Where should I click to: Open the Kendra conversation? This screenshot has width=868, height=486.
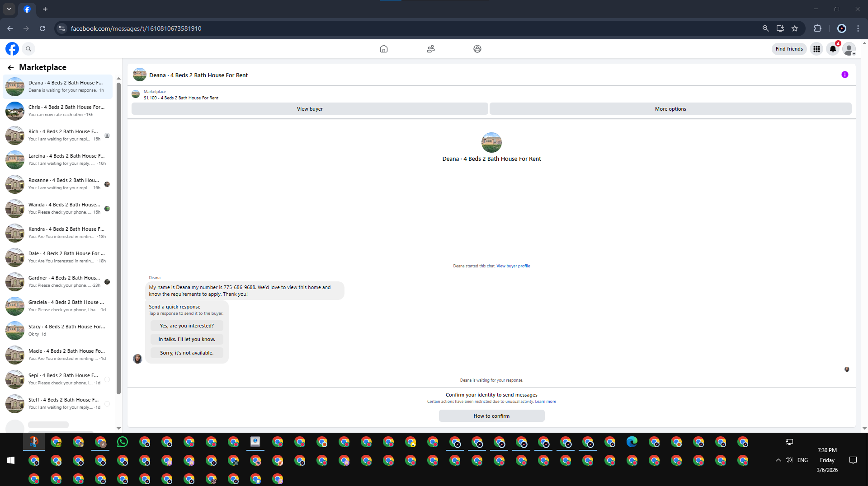58,233
